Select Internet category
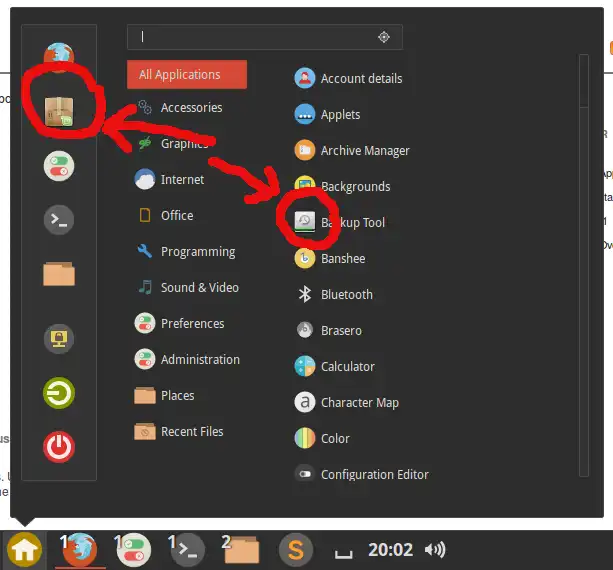Viewport: 613px width, 570px height. [x=170, y=179]
